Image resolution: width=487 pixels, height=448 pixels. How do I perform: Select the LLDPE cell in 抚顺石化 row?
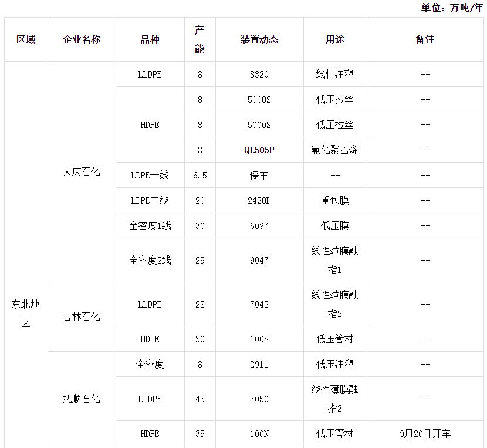point(150,399)
